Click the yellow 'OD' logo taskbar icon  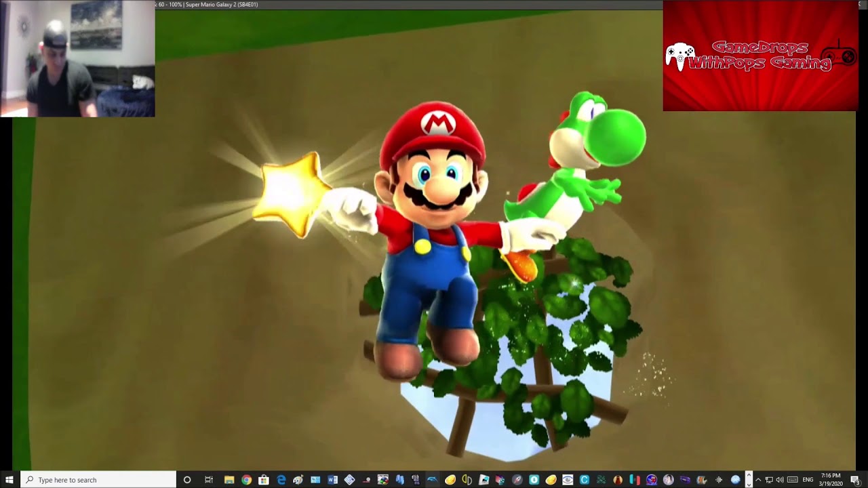point(467,480)
